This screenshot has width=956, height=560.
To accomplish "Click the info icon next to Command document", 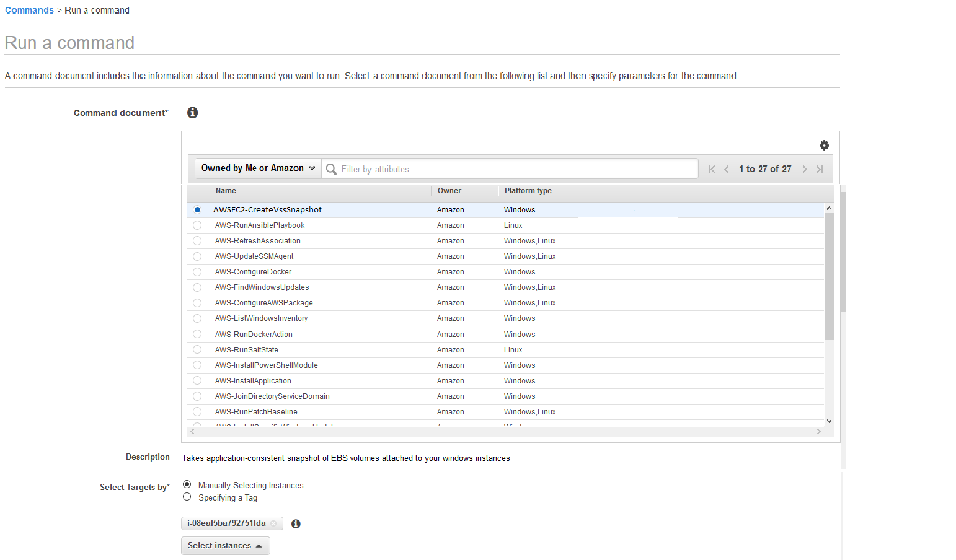I will [192, 112].
